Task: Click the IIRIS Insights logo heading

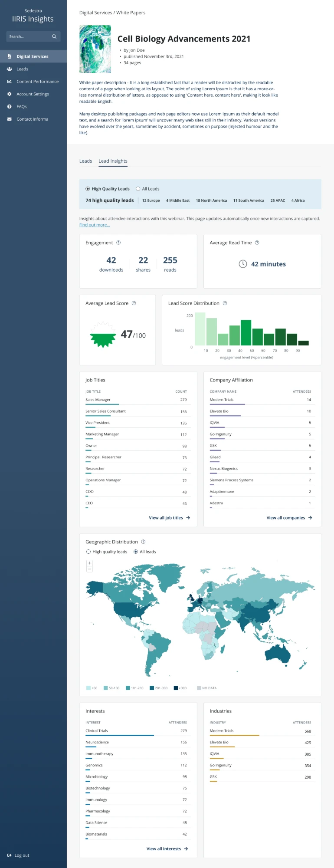Action: (x=33, y=19)
